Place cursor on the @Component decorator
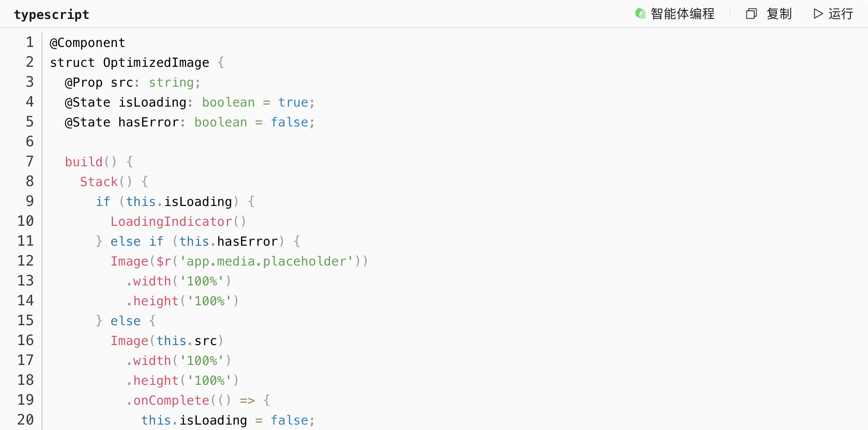 click(x=87, y=42)
